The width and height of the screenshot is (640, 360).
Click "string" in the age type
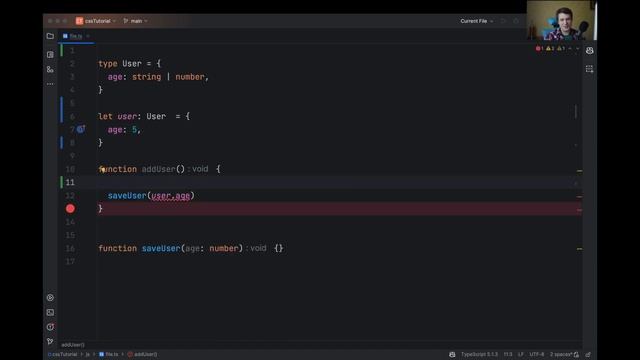pyautogui.click(x=147, y=77)
